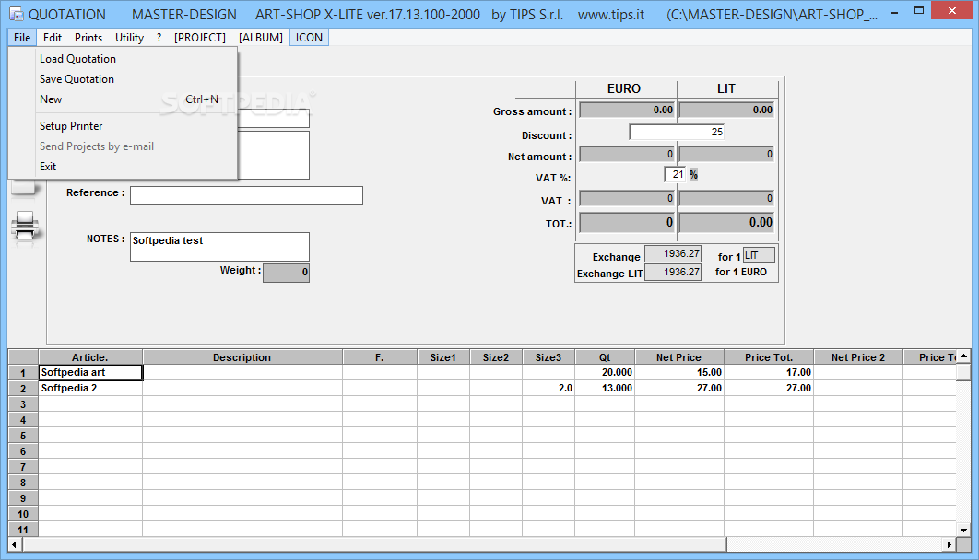979x560 pixels.
Task: Click the Size3 column header
Action: [x=548, y=357]
